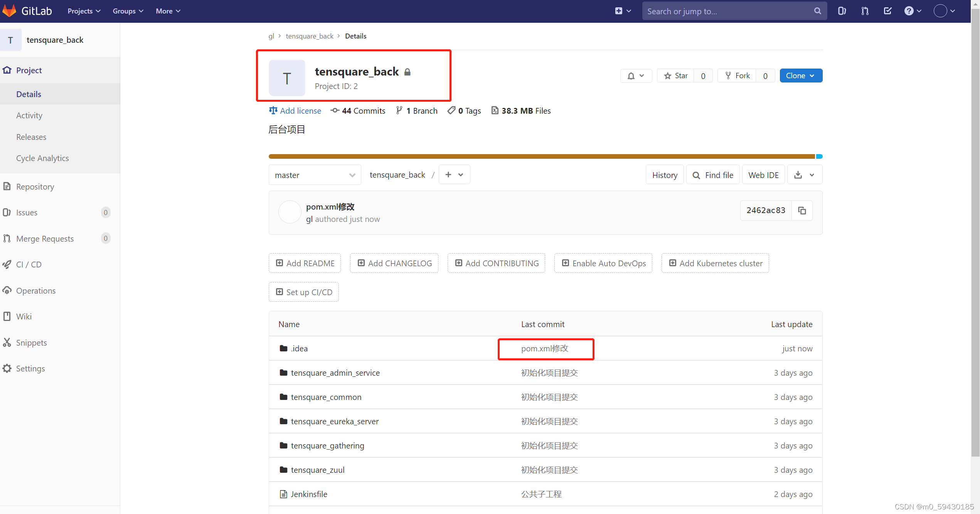Image resolution: width=980 pixels, height=514 pixels.
Task: Select the Wiki menu item
Action: click(24, 316)
